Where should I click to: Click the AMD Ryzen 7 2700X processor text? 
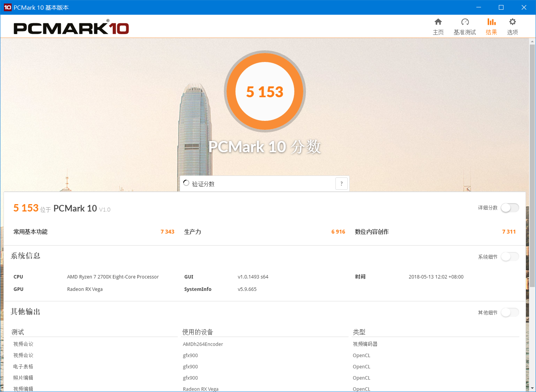[x=113, y=277]
